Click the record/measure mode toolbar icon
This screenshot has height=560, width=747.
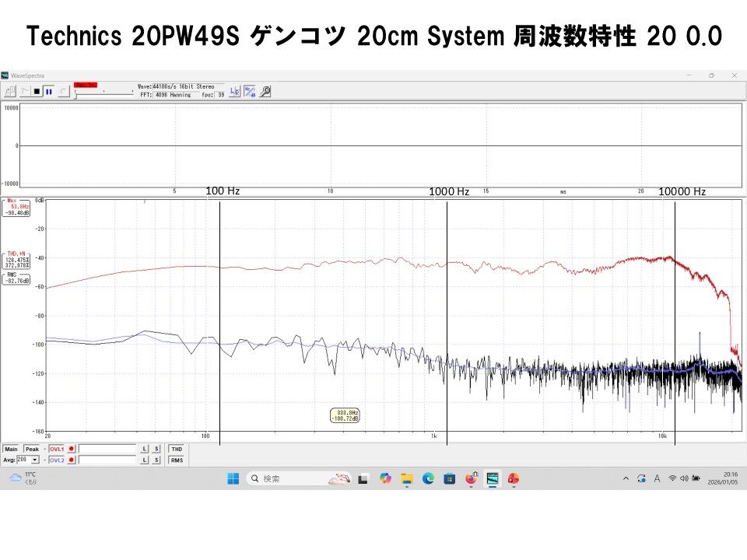pos(25,91)
